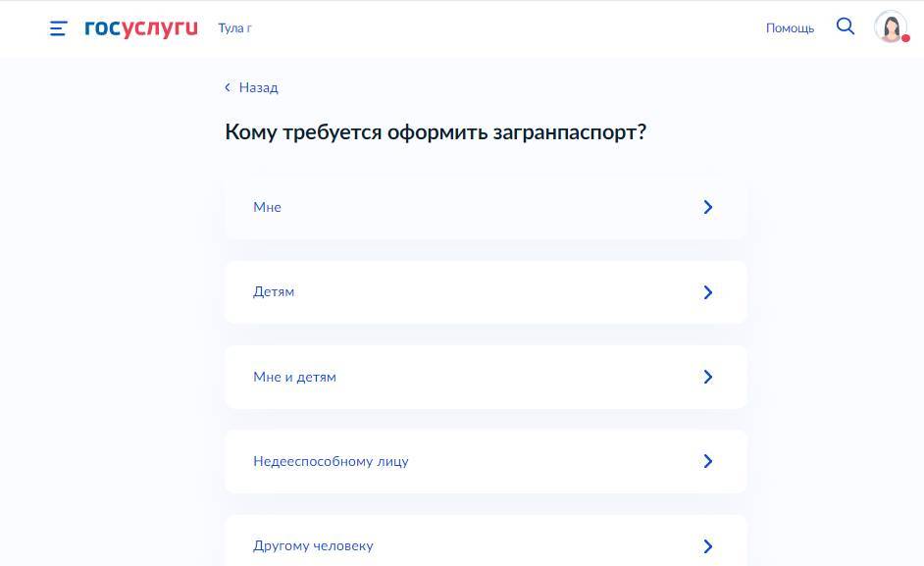The width and height of the screenshot is (924, 566).
Task: Change the location Тула г
Action: [234, 28]
